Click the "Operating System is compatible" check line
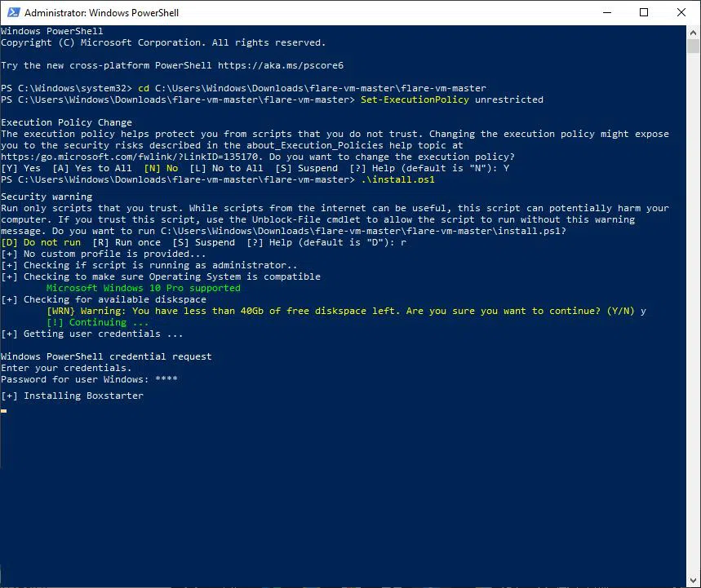The height and width of the screenshot is (588, 701). 161,276
